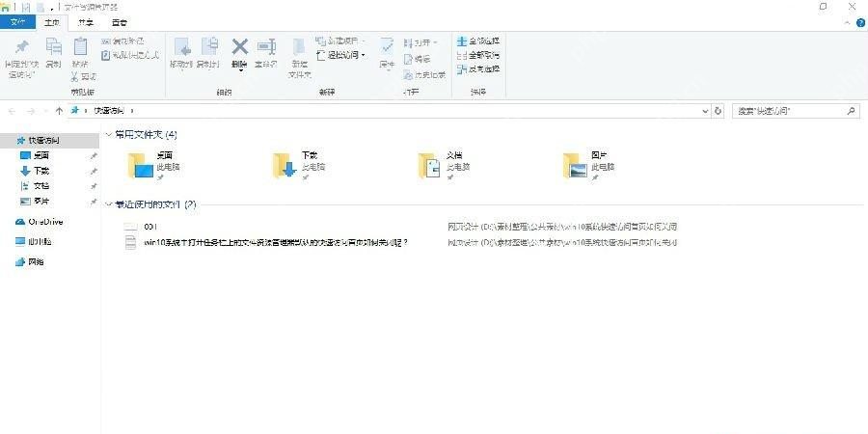Click the 新建文件夹 new folder icon

[299, 46]
